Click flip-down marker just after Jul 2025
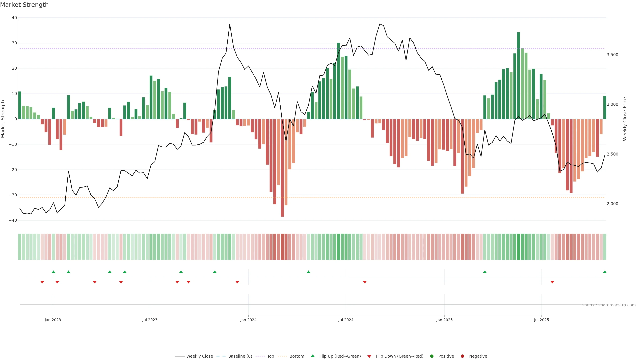Viewport: 644px width, 362px height. pos(552,282)
